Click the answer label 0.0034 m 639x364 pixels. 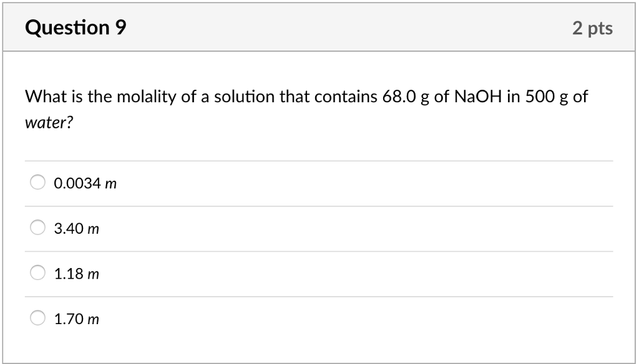[85, 183]
